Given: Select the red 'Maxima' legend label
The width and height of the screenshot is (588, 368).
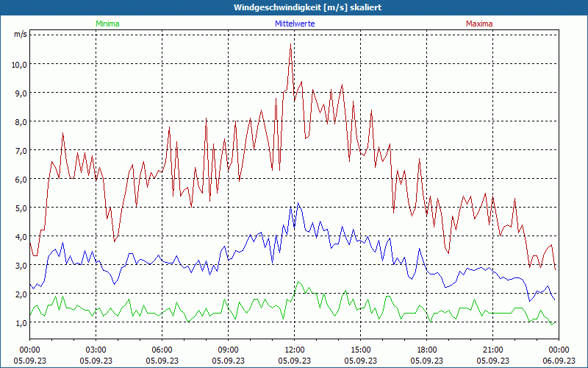Looking at the screenshot, I should click(x=479, y=24).
